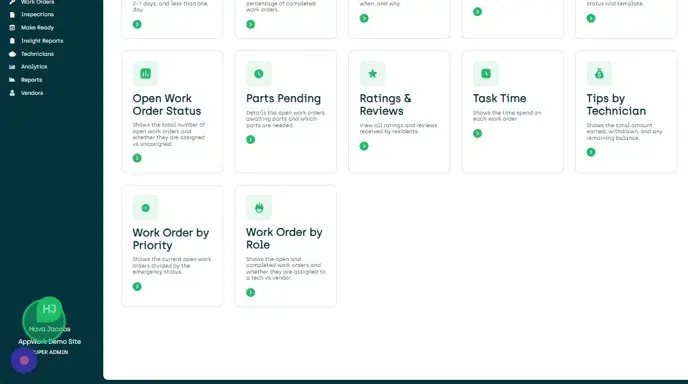
Task: Open the Technicians section
Action: [x=37, y=54]
